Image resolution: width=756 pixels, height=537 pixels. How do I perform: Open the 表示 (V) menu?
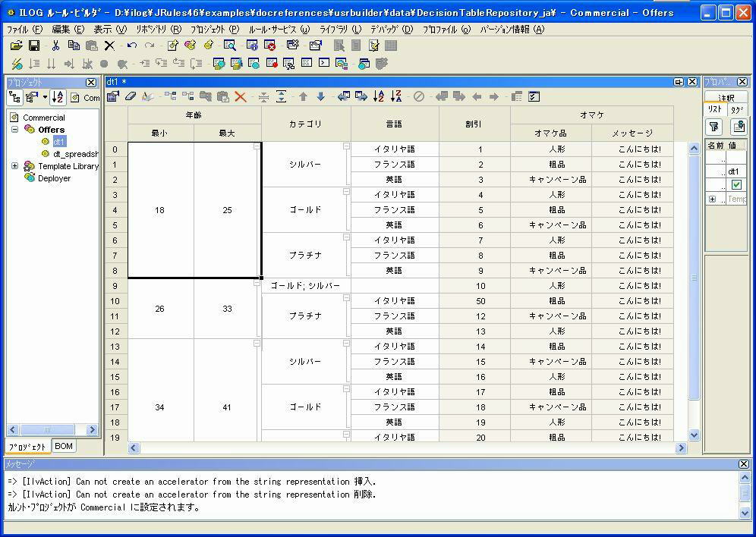click(x=109, y=30)
